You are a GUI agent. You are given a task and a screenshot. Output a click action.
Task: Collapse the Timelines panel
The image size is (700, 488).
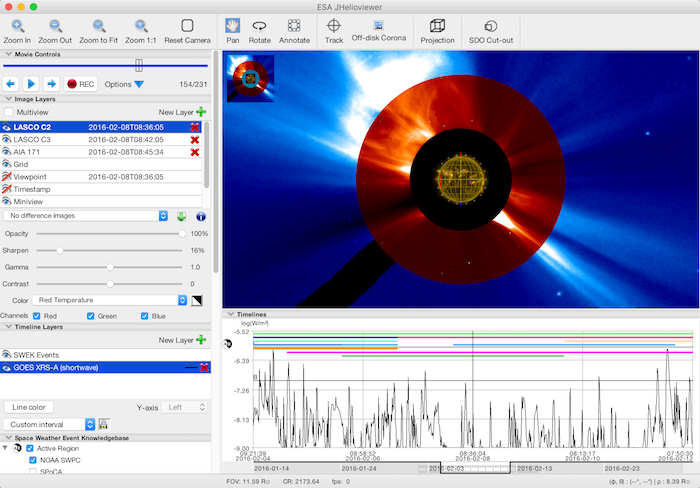230,314
